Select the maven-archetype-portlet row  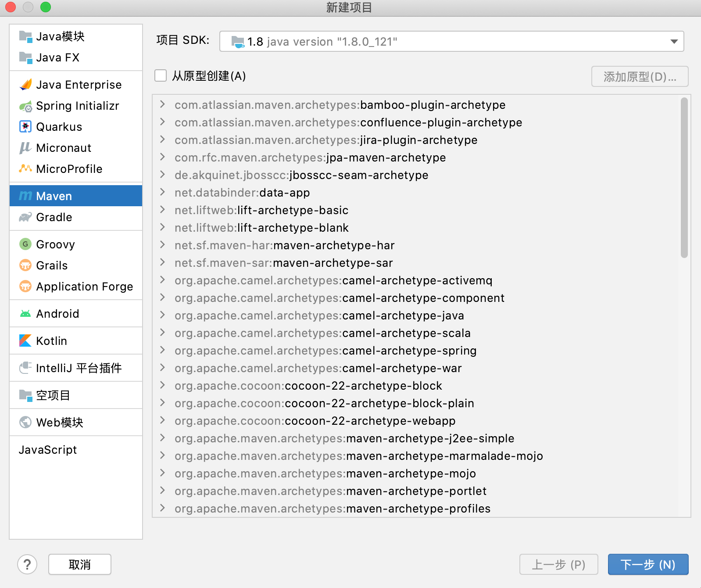pyautogui.click(x=415, y=491)
